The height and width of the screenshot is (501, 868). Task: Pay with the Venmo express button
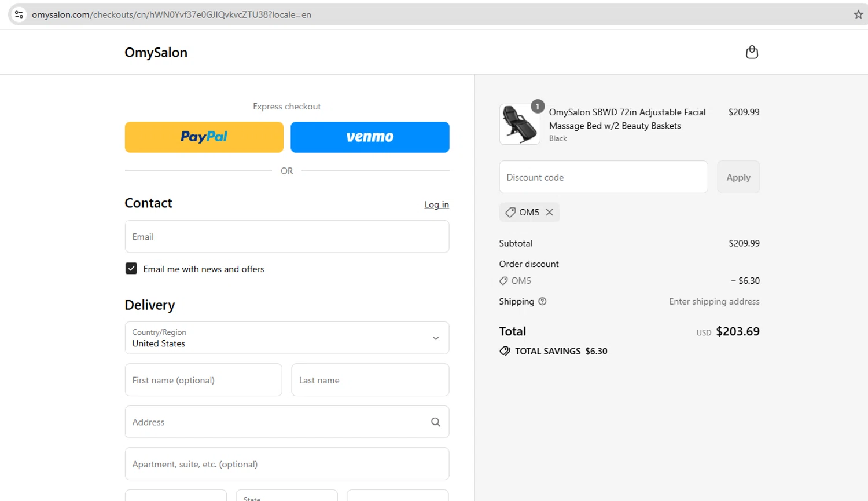click(370, 137)
